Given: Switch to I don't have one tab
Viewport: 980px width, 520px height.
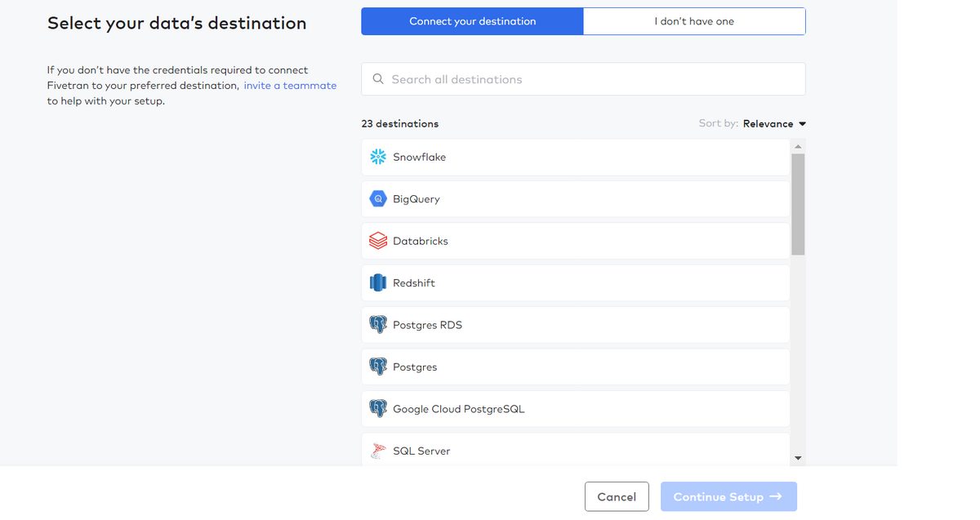Looking at the screenshot, I should 694,21.
